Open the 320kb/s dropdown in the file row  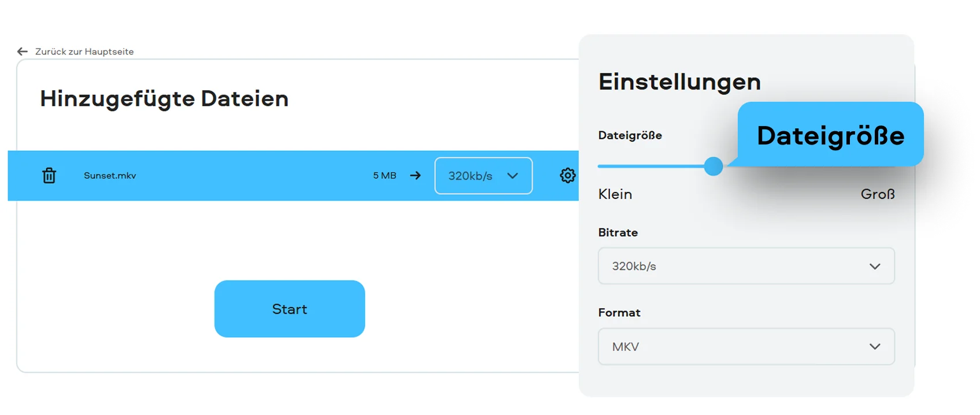471,176
